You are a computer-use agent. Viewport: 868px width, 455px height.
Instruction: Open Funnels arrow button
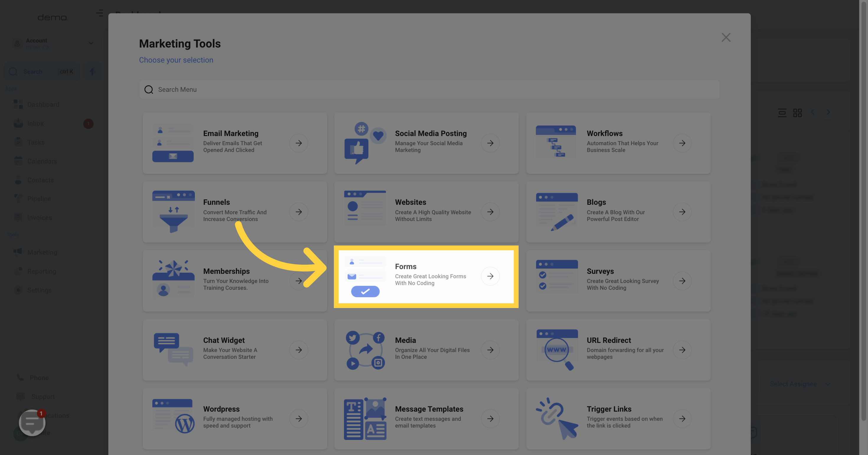point(298,212)
